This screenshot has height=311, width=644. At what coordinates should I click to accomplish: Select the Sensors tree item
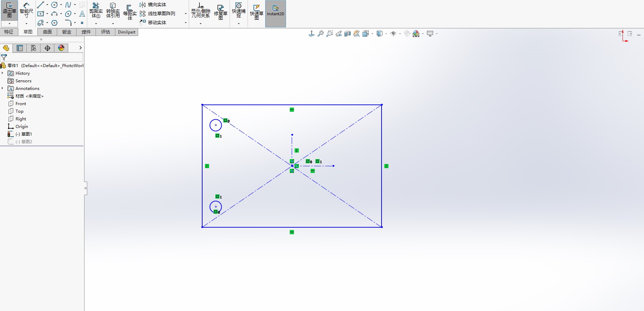[20, 81]
